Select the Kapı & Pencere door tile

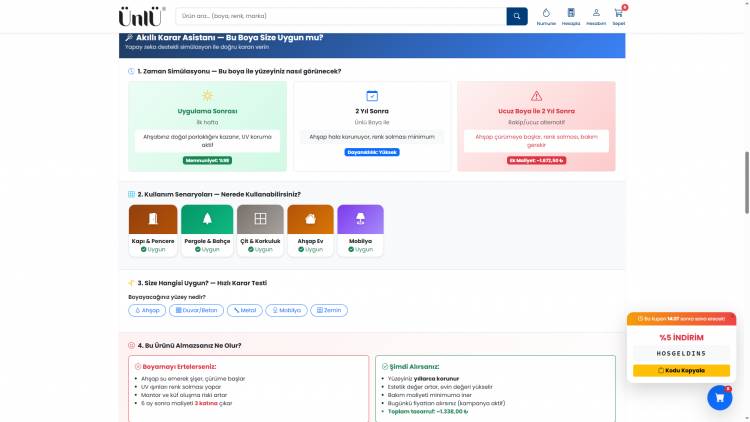pyautogui.click(x=153, y=230)
